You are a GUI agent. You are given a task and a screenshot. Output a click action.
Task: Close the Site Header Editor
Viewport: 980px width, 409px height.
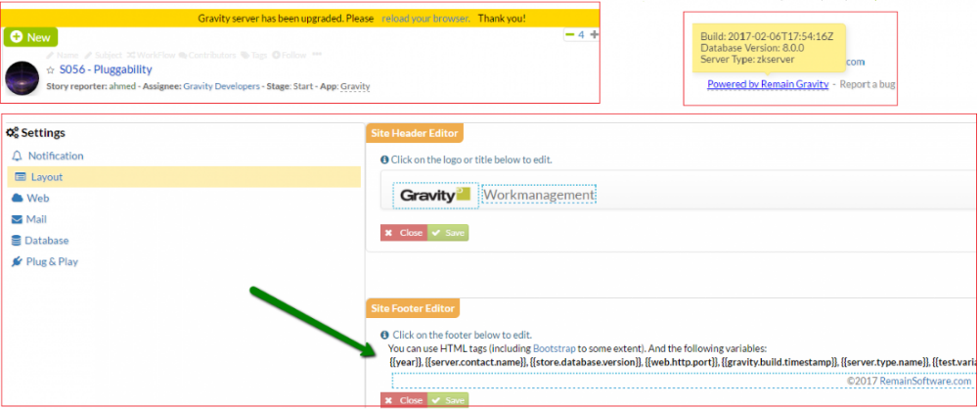pos(404,233)
